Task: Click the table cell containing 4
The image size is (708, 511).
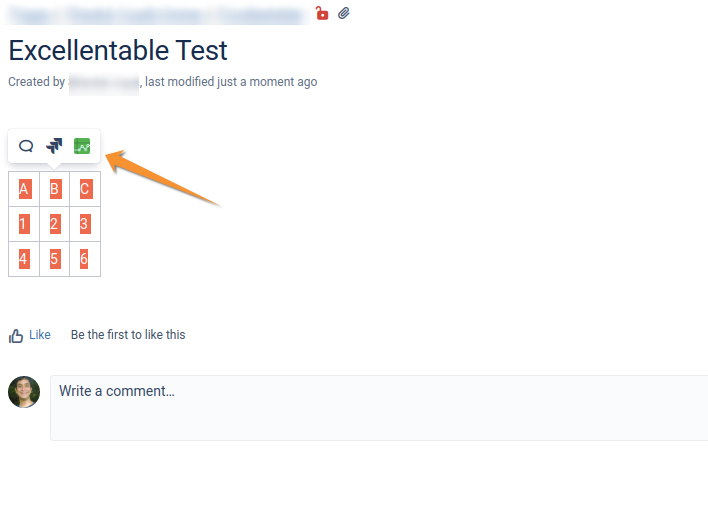Action: coord(24,259)
